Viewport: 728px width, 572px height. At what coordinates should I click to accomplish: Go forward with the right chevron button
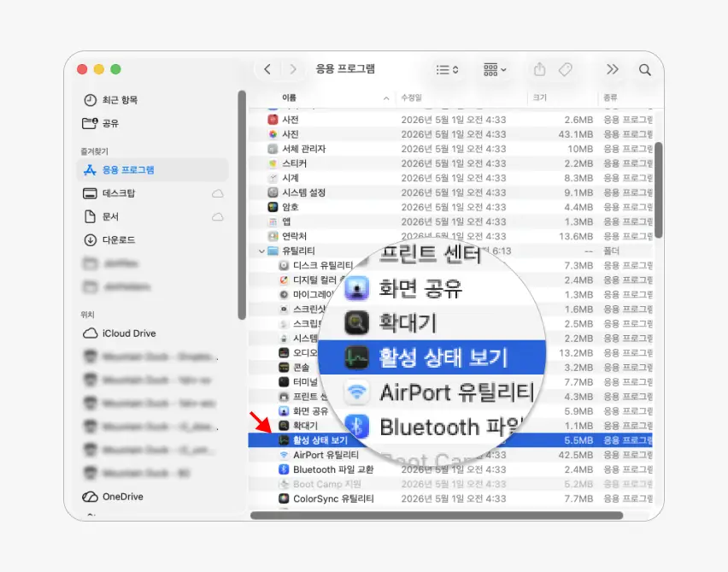click(x=292, y=70)
